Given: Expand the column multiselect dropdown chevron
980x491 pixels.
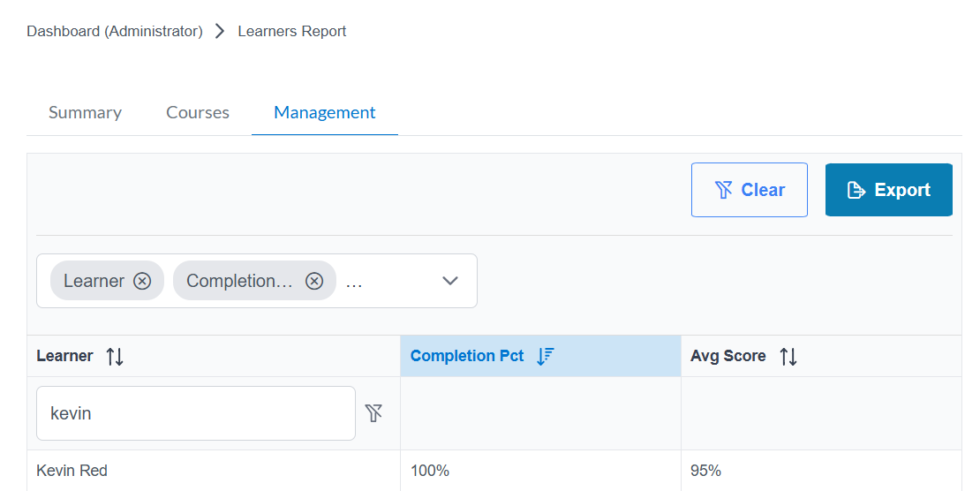Looking at the screenshot, I should point(450,281).
